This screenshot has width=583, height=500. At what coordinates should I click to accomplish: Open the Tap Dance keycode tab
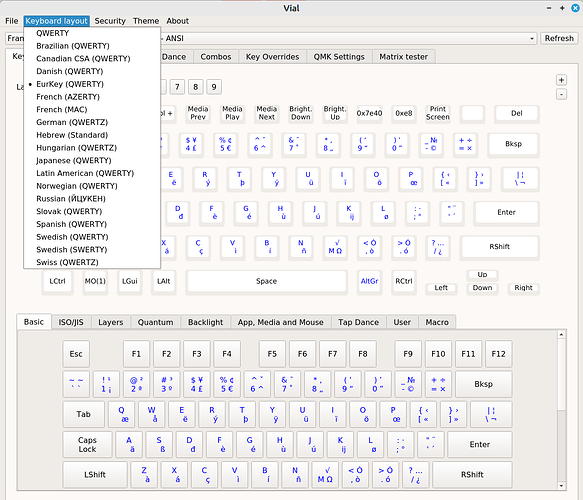pos(358,322)
